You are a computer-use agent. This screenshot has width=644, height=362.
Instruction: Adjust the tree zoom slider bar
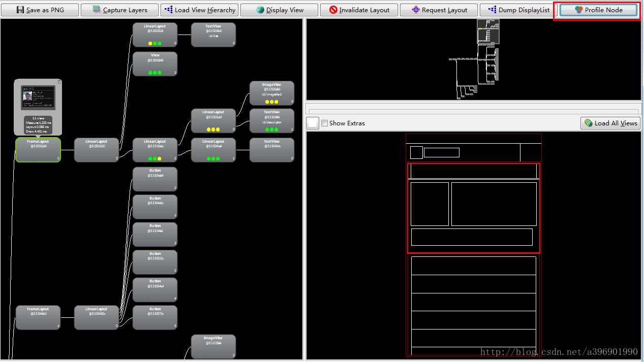click(473, 111)
